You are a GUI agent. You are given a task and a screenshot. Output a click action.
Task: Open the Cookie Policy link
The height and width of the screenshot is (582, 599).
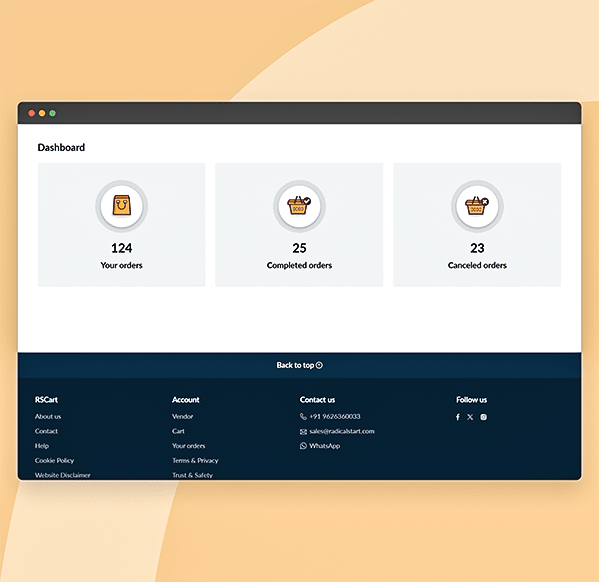(x=54, y=460)
